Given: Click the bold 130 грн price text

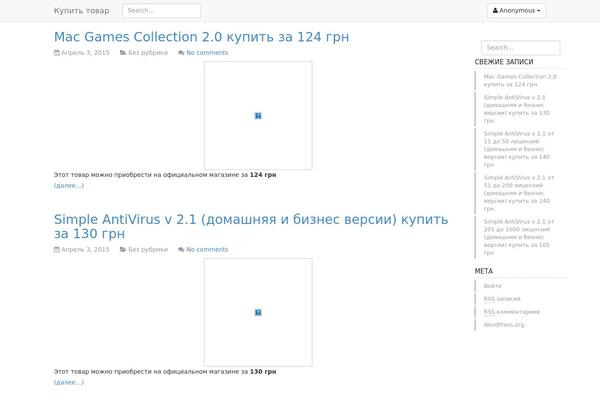Looking at the screenshot, I should 263,372.
